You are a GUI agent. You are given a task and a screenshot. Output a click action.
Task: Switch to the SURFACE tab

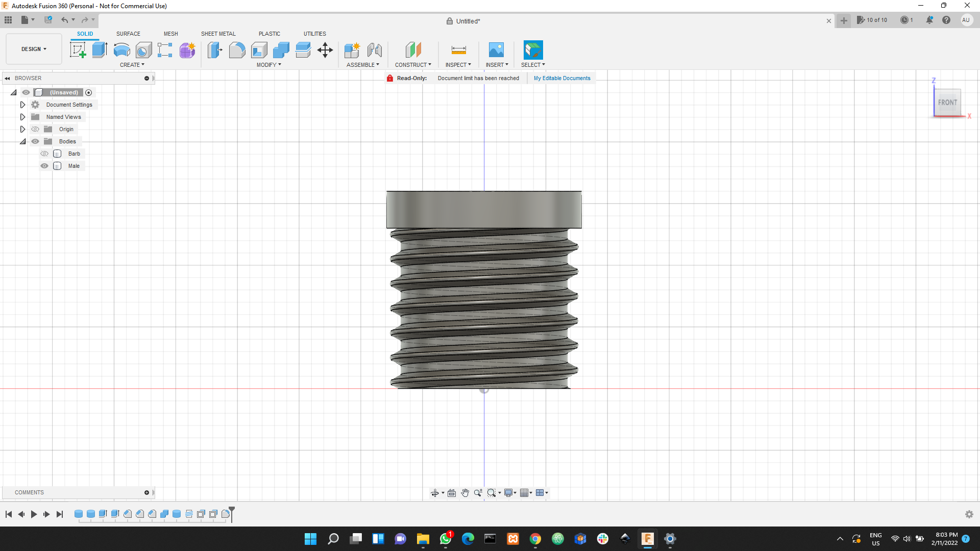(x=128, y=34)
